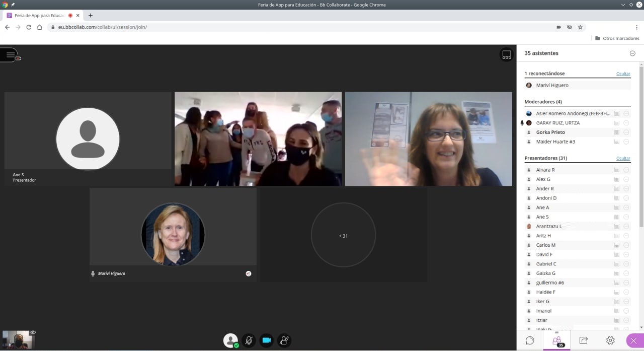Close the Collaborate panel with purple X
This screenshot has height=351, width=644.
(633, 340)
